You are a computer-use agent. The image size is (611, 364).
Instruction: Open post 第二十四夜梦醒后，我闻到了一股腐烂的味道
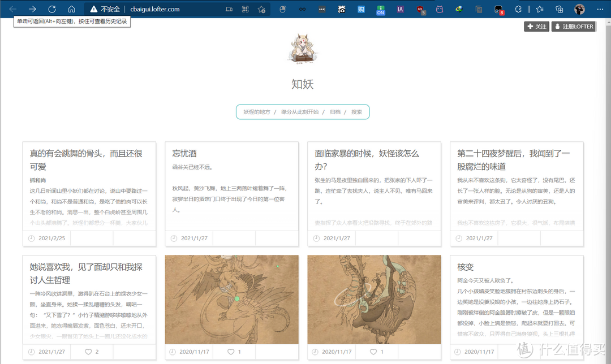[513, 160]
